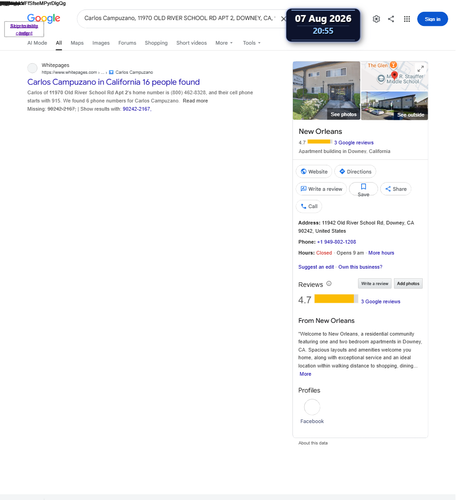Open the Shopping tab
The image size is (461, 500).
(x=156, y=43)
